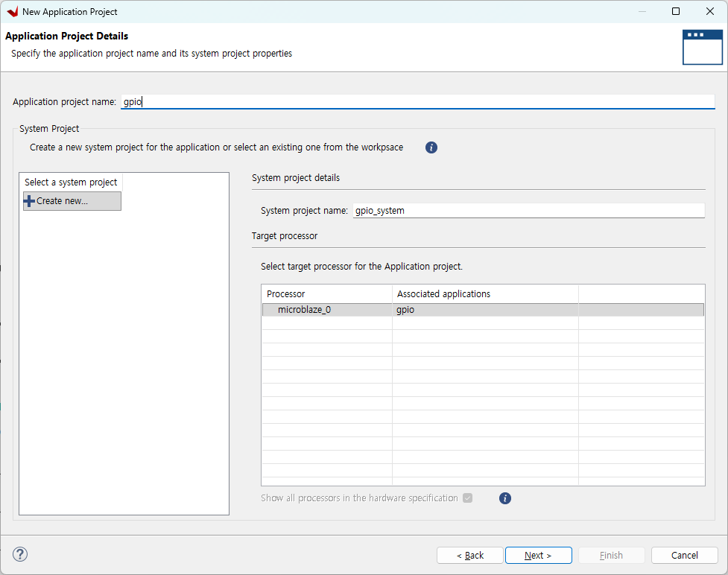Click the Associated applications column header
The width and height of the screenshot is (728, 575).
(484, 294)
